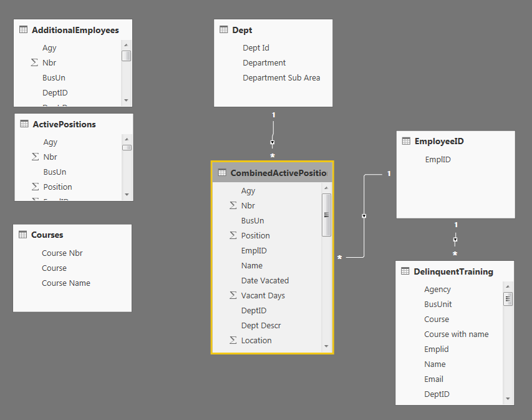The image size is (532, 420).
Task: Click the Dept table icon
Action: (223, 29)
